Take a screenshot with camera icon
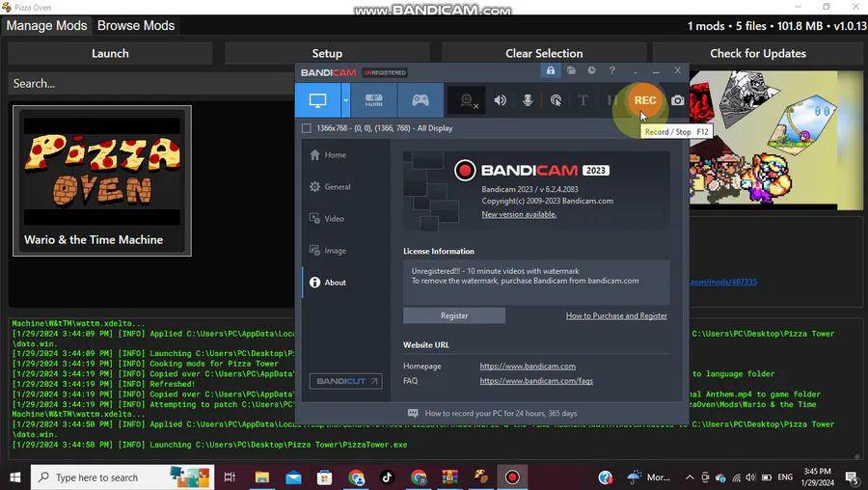 coord(678,100)
